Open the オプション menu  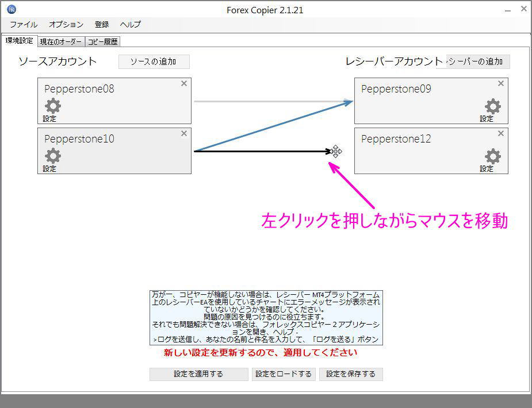(65, 24)
